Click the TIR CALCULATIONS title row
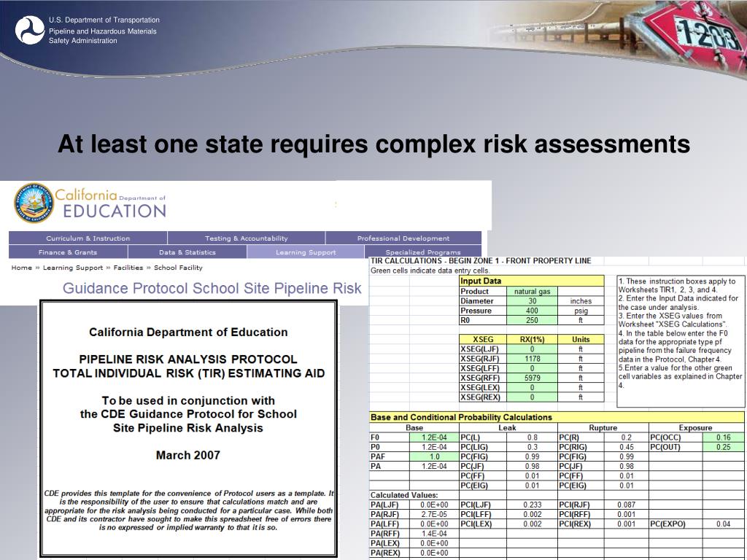The image size is (747, 560). (x=481, y=260)
